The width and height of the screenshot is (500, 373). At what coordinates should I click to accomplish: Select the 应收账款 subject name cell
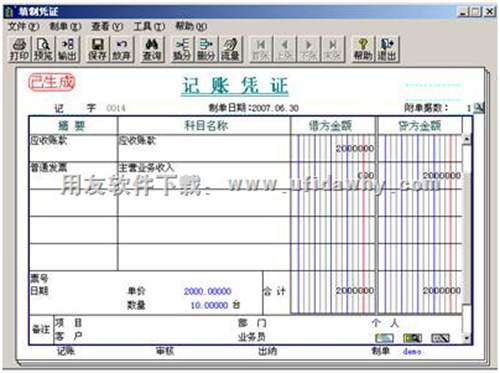click(x=204, y=149)
